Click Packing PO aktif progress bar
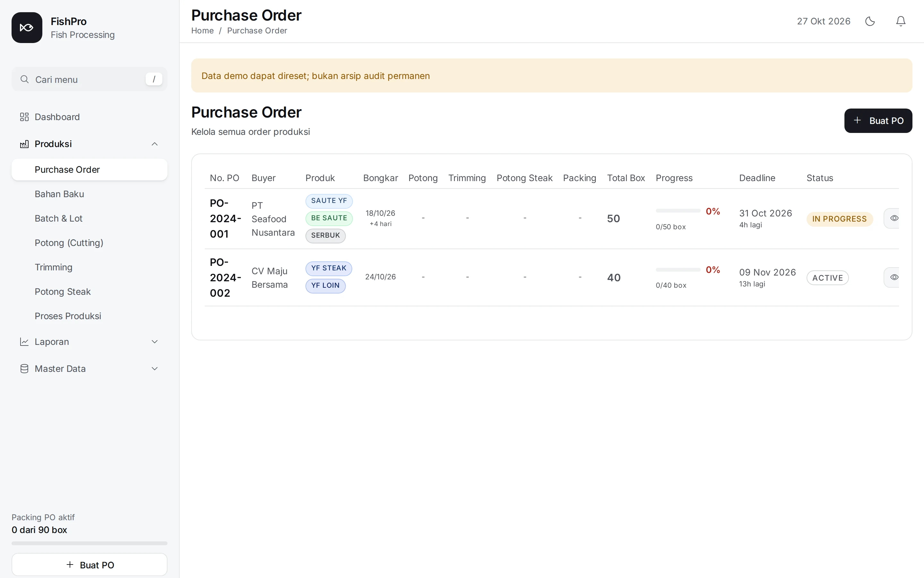Screen dimensions: 924x578 point(89,543)
